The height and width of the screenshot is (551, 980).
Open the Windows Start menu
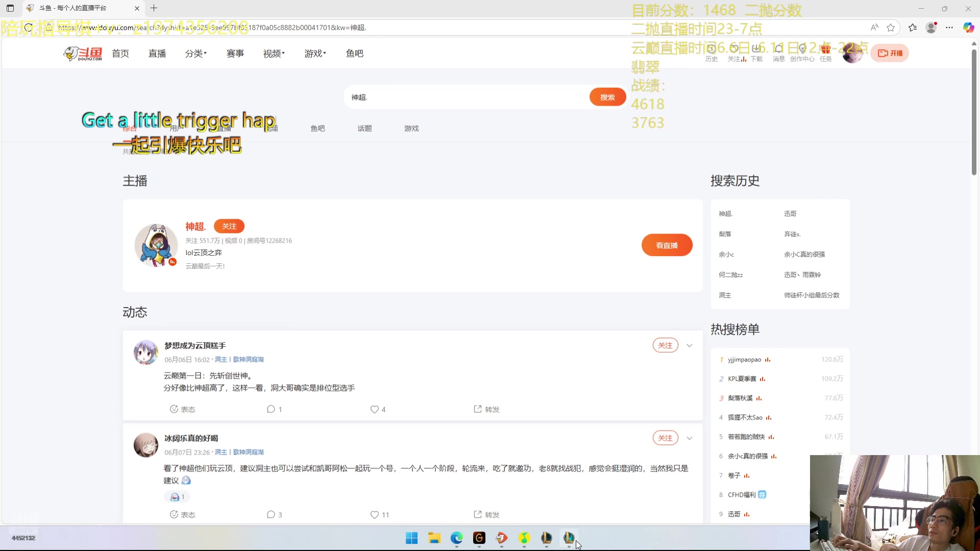[411, 538]
